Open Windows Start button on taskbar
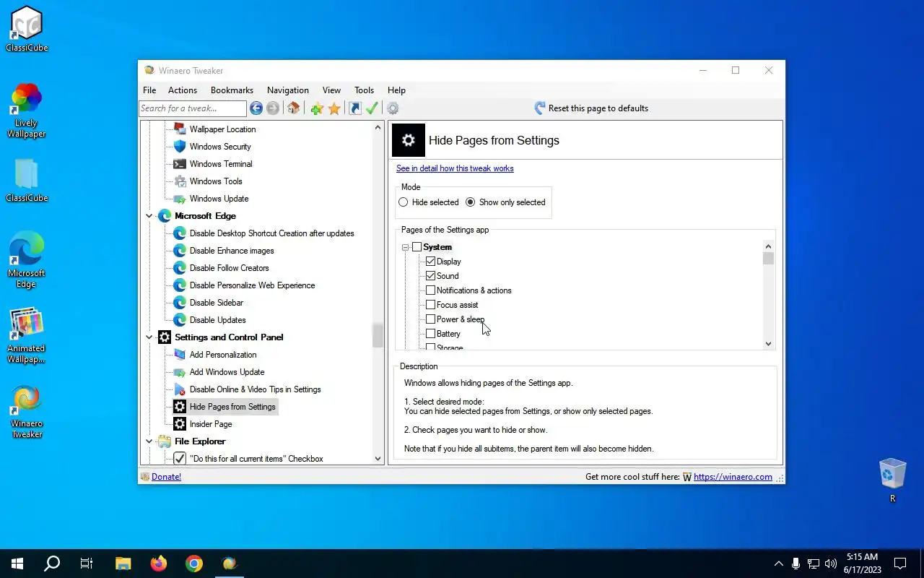This screenshot has width=924, height=578. (17, 564)
